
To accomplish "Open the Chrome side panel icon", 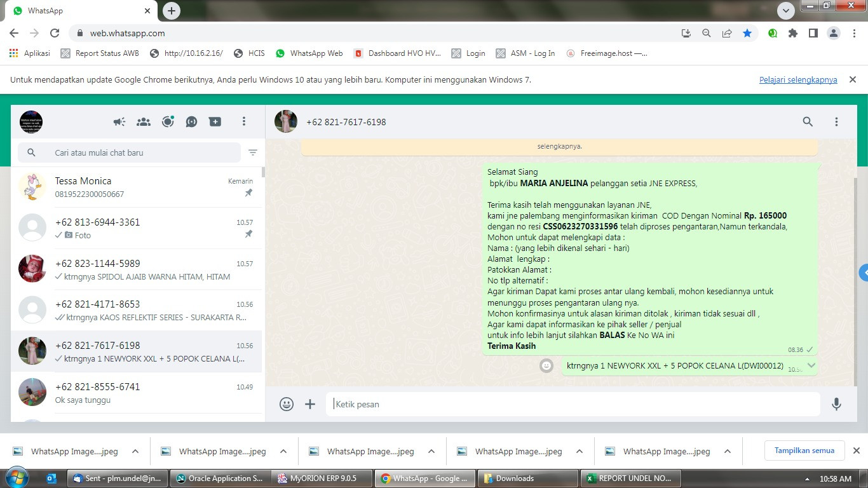I will pos(813,33).
